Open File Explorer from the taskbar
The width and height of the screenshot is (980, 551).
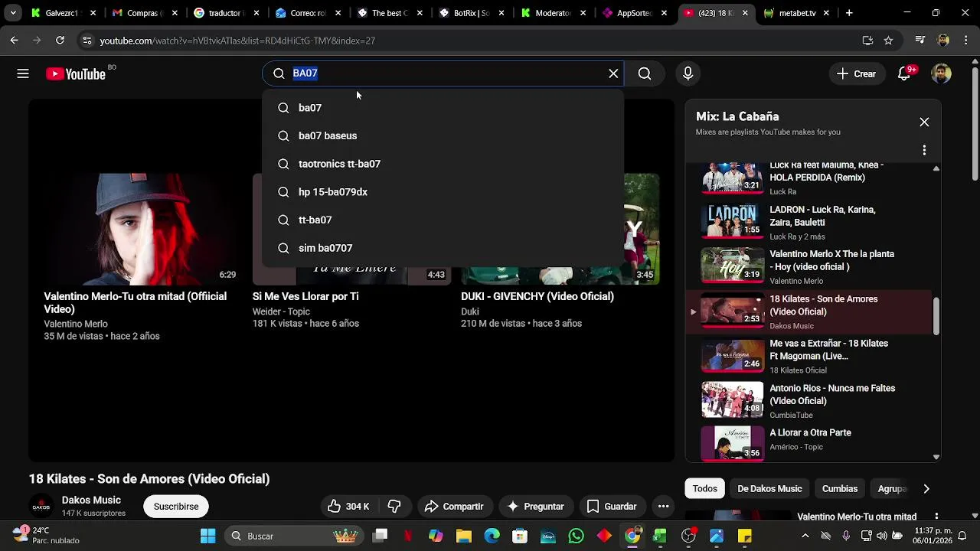coord(464,536)
